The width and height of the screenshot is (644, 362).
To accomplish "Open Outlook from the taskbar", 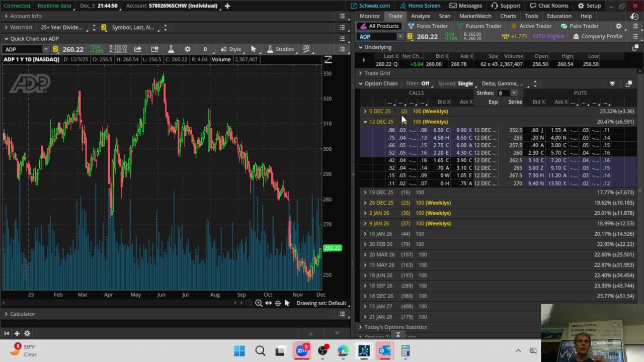I will 385,350.
